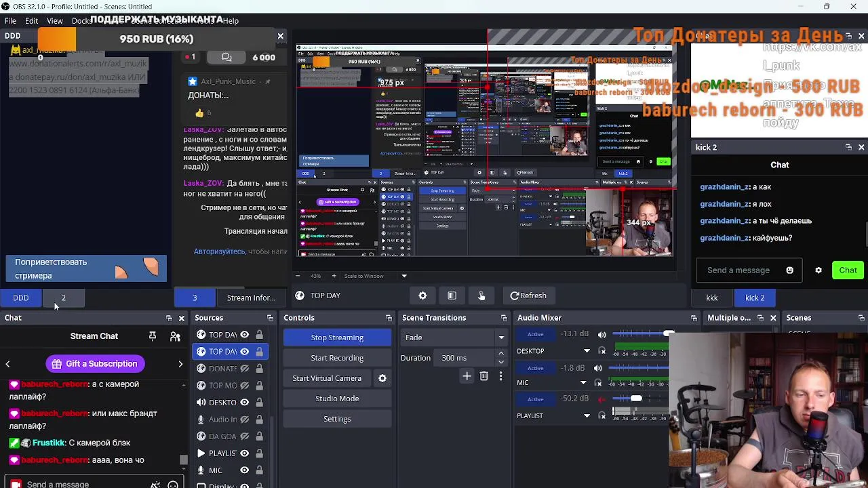The width and height of the screenshot is (868, 488).
Task: Open the transition properties three-dot menu
Action: click(x=500, y=376)
